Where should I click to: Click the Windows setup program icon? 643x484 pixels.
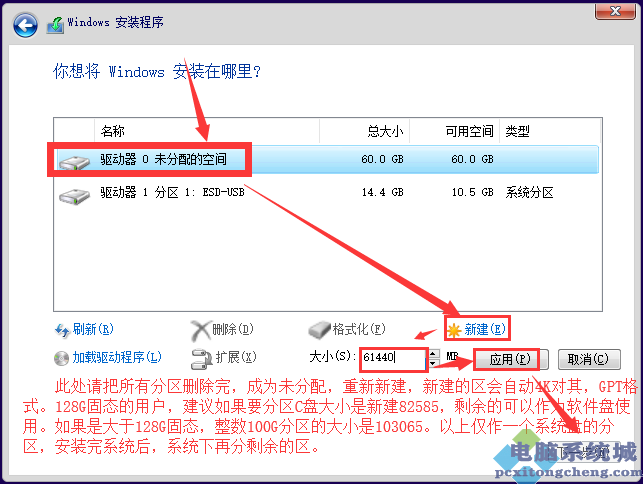(55, 25)
